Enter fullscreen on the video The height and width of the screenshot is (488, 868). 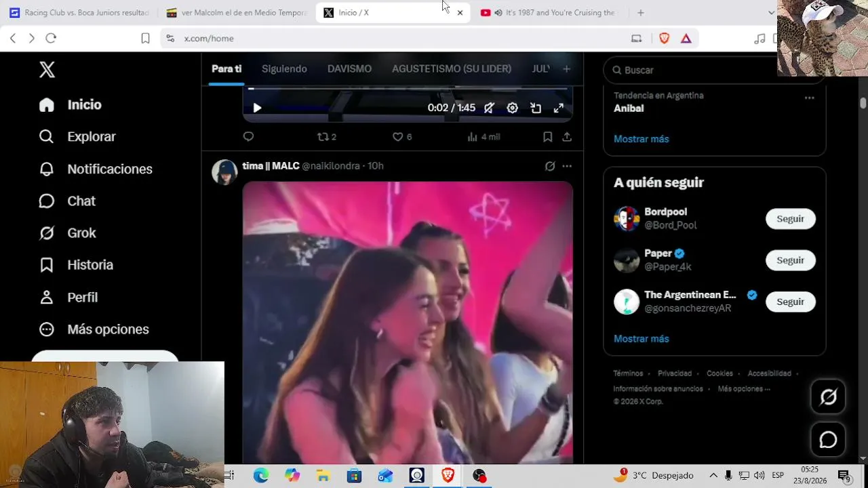coord(559,108)
